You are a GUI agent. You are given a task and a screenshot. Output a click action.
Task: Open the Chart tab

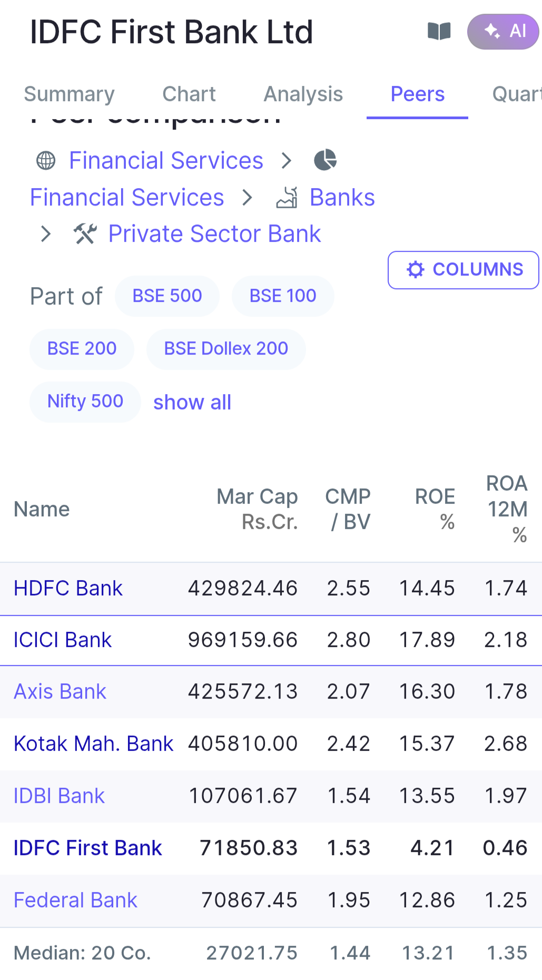click(x=189, y=94)
